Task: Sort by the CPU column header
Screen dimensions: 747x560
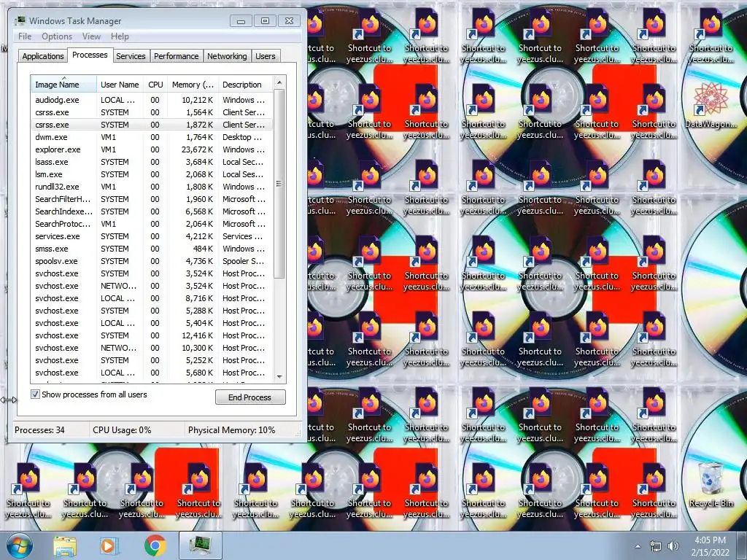Action: click(155, 85)
